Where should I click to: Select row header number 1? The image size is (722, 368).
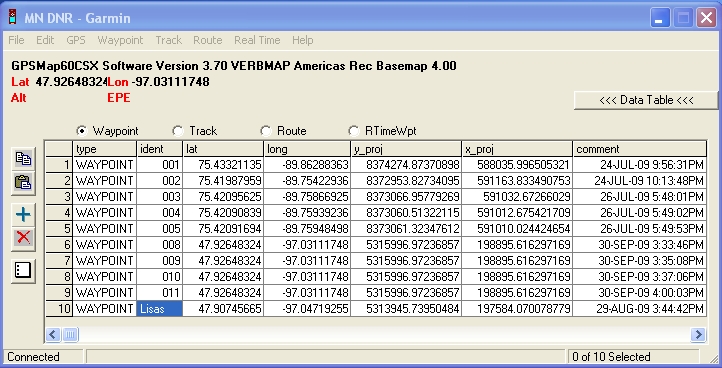click(59, 165)
